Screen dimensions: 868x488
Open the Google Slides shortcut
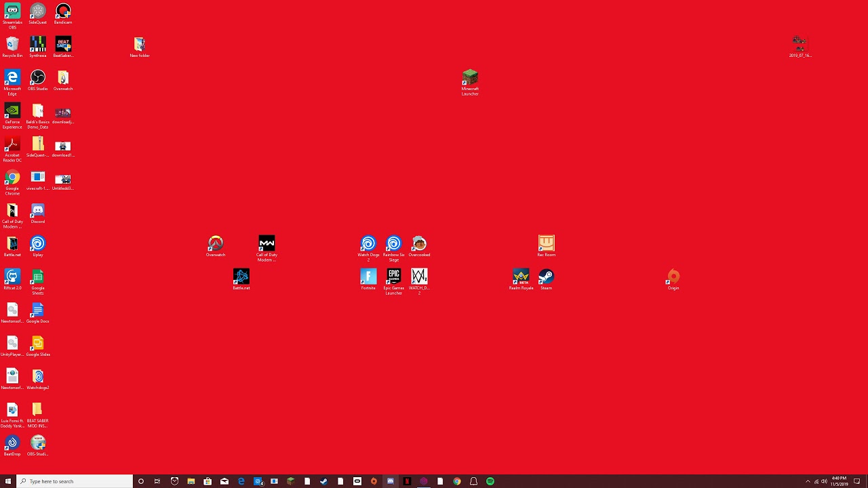[x=38, y=346]
